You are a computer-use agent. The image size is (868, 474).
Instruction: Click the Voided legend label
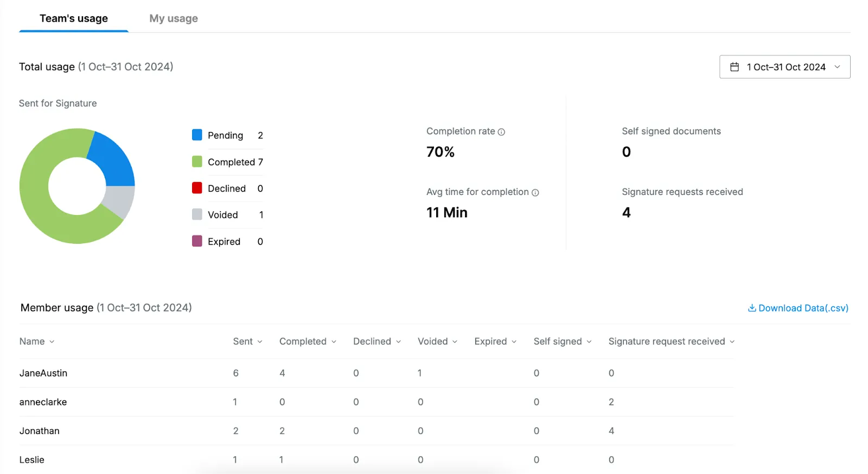(223, 215)
